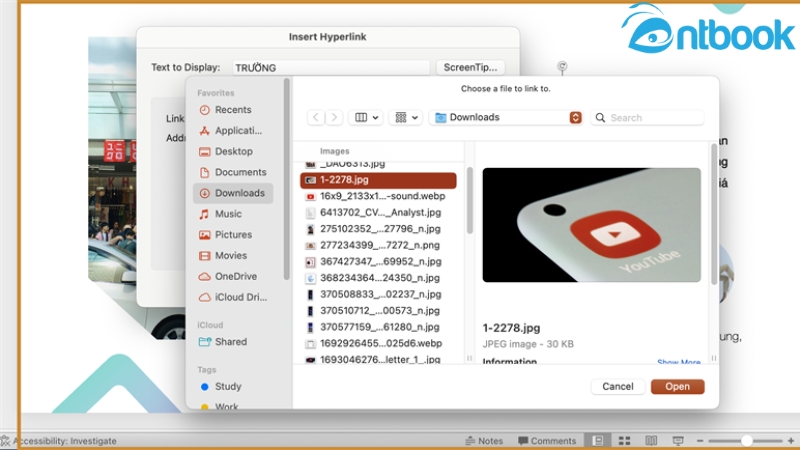Viewport: 800px width, 450px height.
Task: Start Slide Show view icon
Action: click(678, 441)
